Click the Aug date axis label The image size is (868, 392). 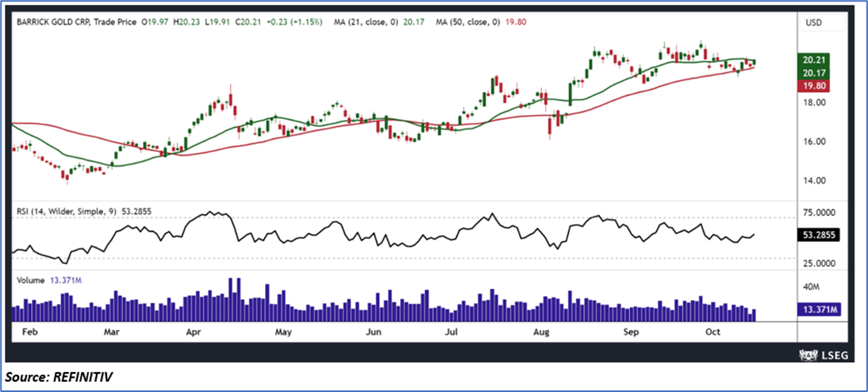[542, 332]
